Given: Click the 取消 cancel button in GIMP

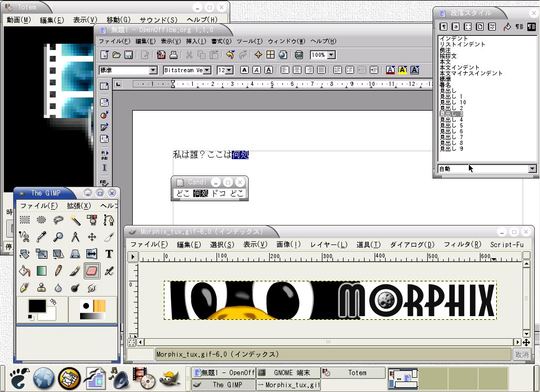Looking at the screenshot, I should click(522, 355).
